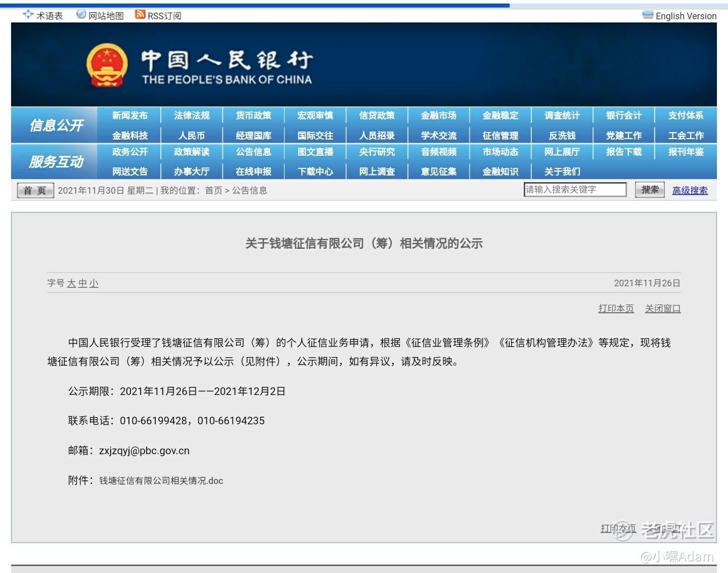
Task: Open 支付体系 menu item
Action: pyautogui.click(x=686, y=115)
